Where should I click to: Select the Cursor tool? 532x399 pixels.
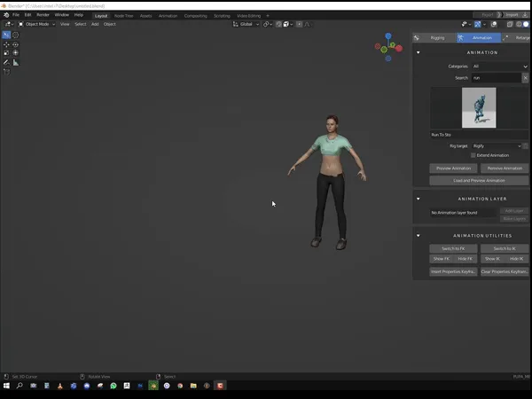(x=16, y=35)
